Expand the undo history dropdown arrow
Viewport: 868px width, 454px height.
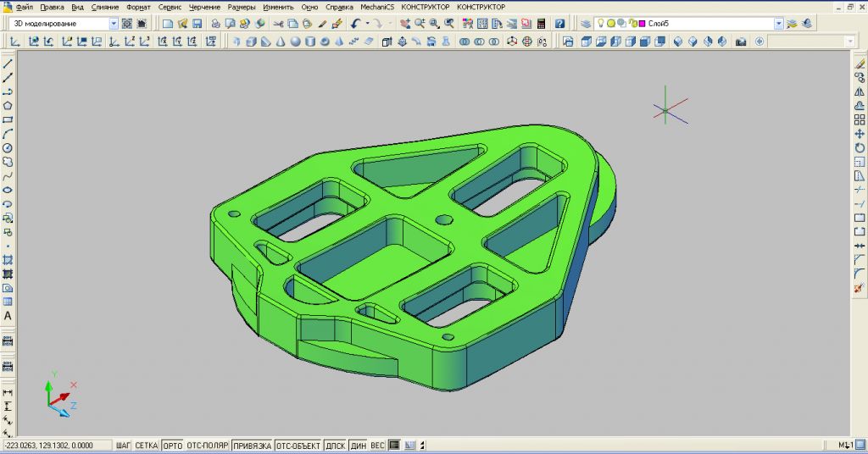point(366,24)
